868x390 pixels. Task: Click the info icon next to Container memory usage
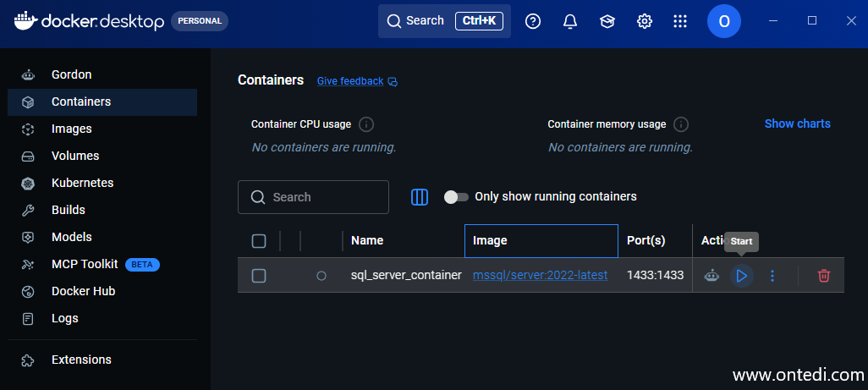(x=681, y=124)
